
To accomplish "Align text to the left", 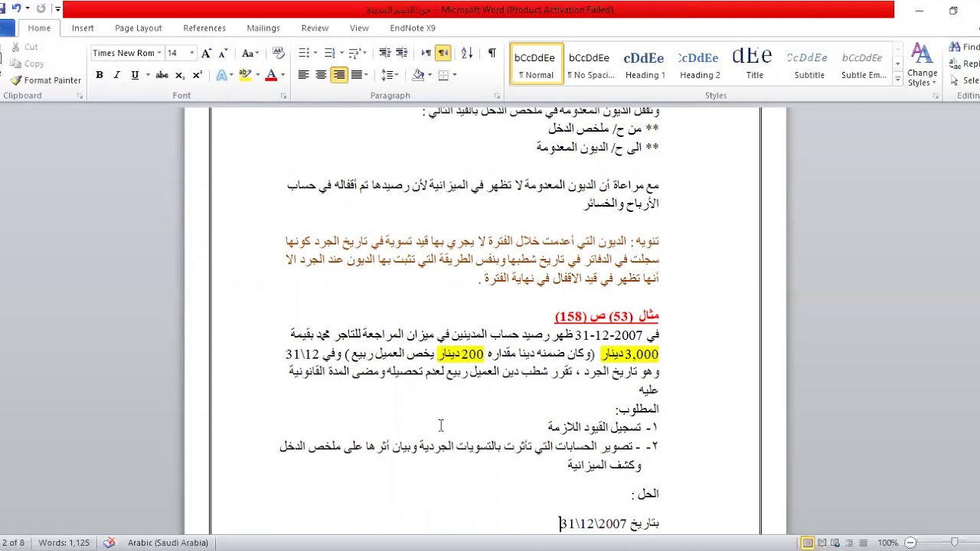I will (303, 75).
